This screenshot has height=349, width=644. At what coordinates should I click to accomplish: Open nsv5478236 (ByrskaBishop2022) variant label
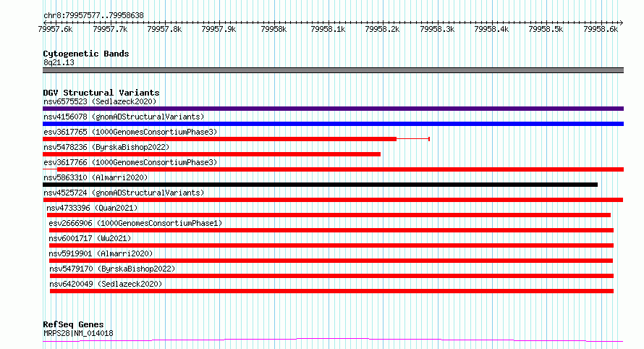click(106, 147)
